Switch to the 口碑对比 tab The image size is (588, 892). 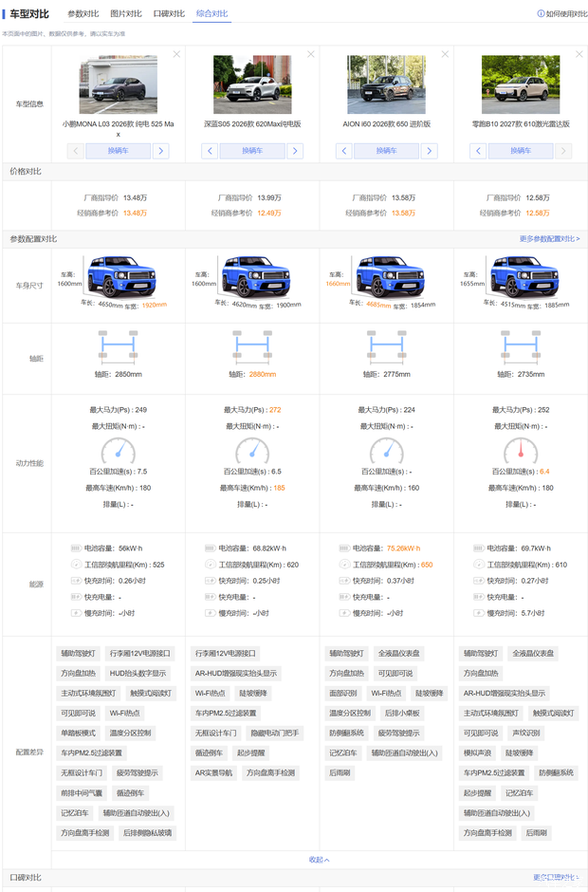pos(169,13)
